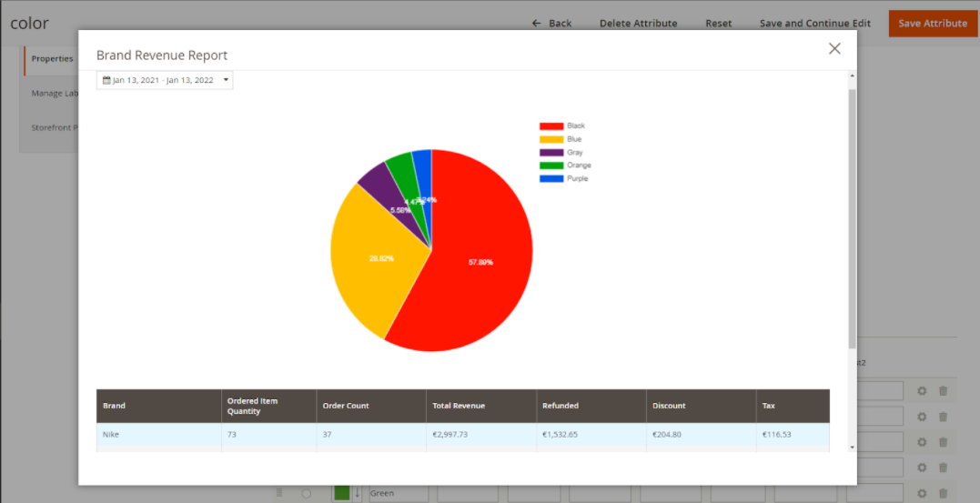
Task: Click the top-most visible gear icon
Action: (921, 391)
